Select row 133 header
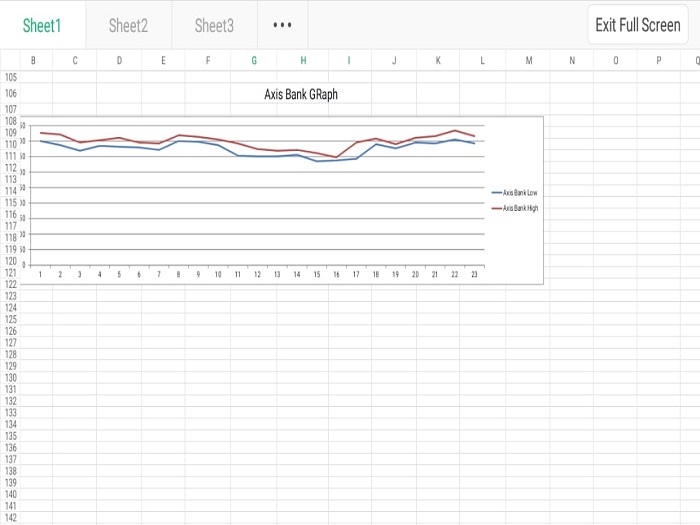 point(10,412)
